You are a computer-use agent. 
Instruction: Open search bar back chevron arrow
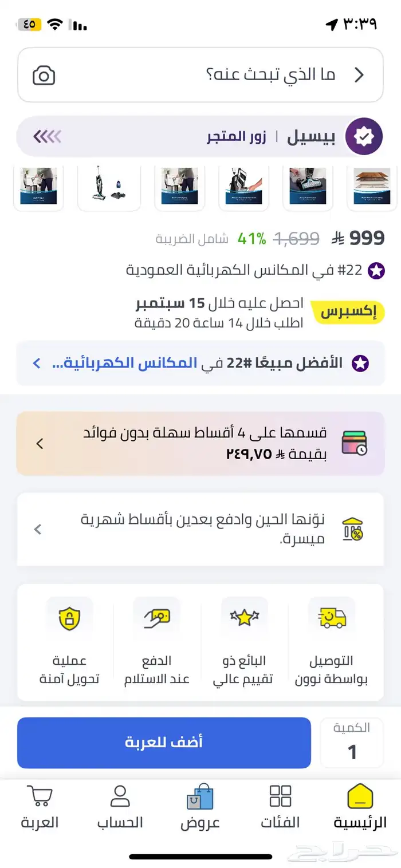coord(360,75)
